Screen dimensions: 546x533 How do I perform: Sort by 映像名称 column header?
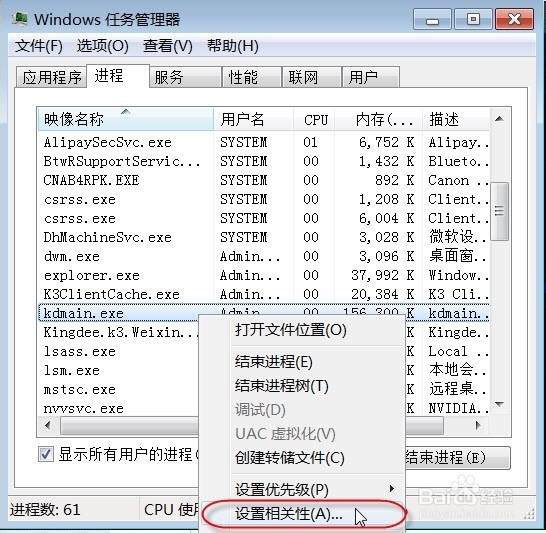click(126, 119)
